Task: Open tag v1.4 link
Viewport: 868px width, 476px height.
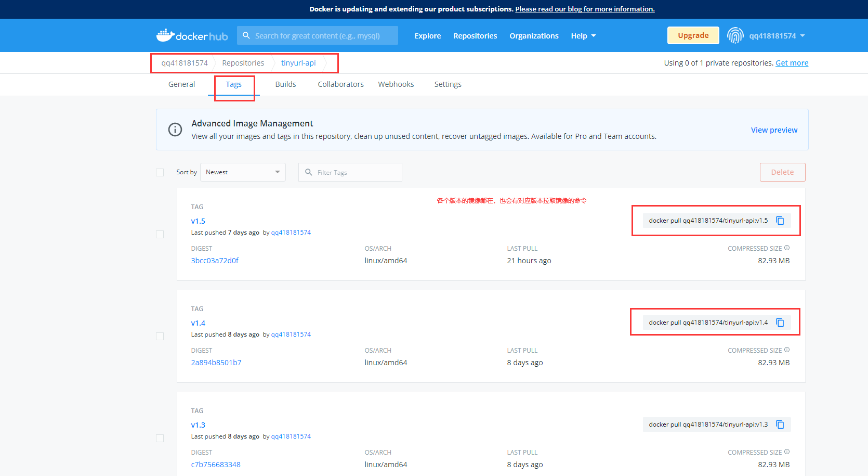Action: point(198,323)
